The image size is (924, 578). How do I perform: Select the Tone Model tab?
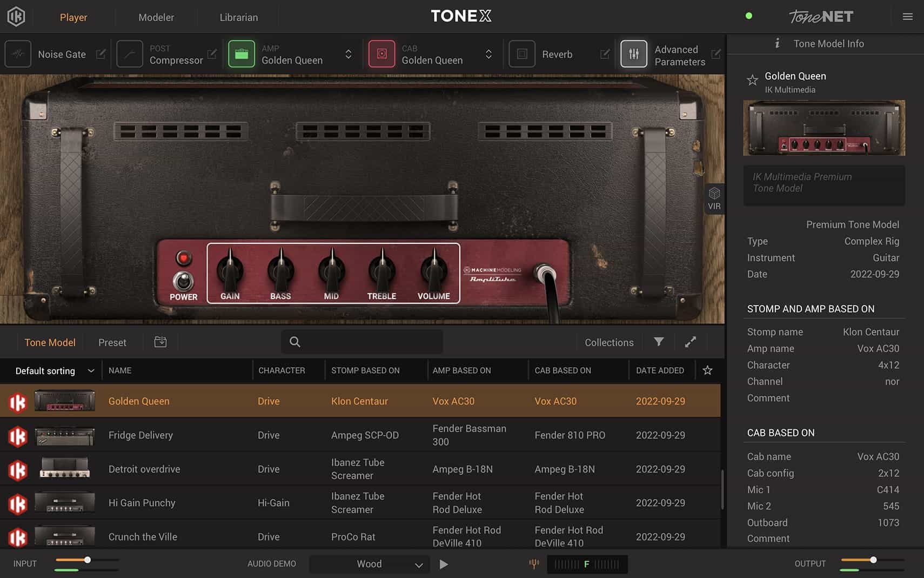50,342
